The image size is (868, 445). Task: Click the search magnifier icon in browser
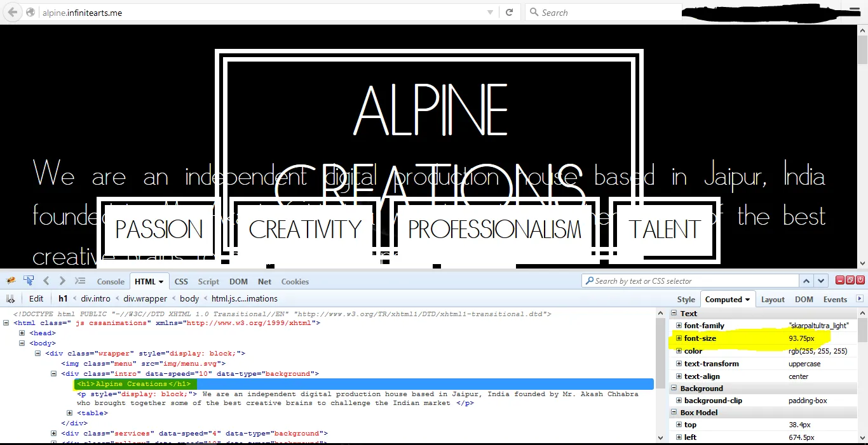point(534,12)
